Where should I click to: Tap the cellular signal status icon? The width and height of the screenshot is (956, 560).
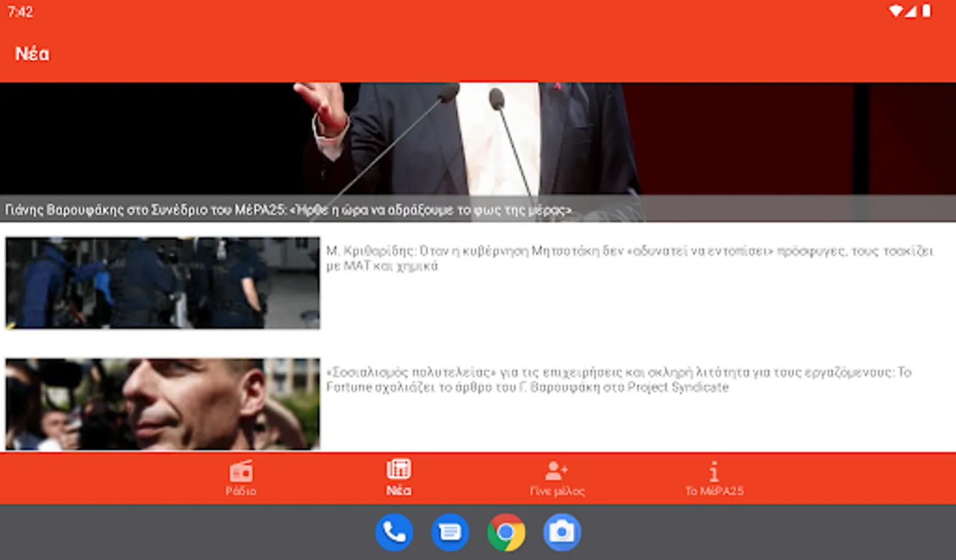[911, 11]
